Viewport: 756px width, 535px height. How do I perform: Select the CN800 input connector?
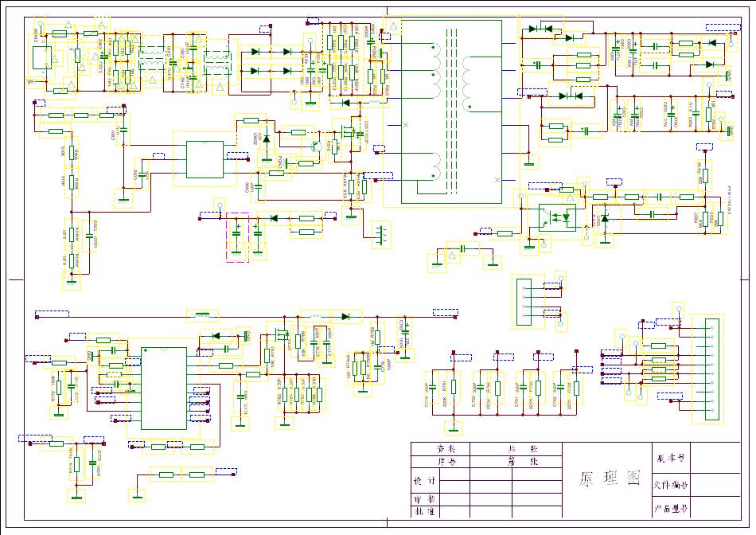[42, 58]
